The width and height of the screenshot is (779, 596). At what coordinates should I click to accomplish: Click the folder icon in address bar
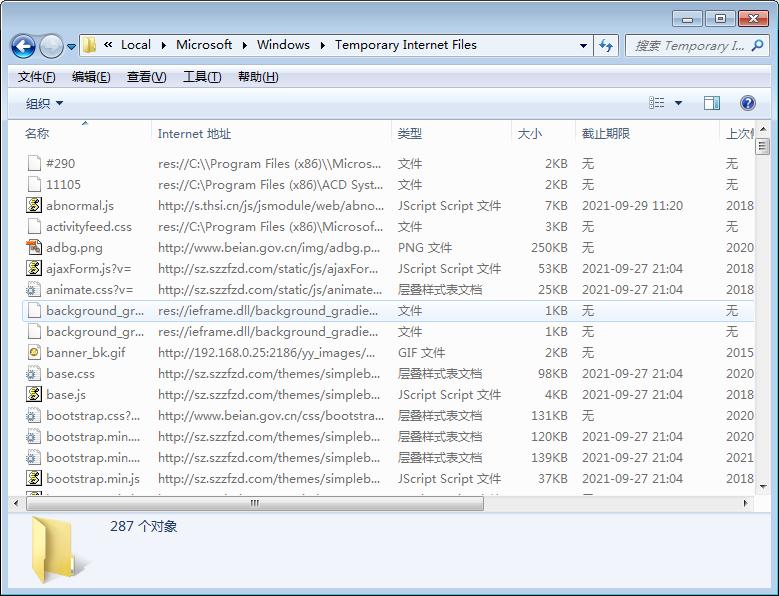[89, 45]
